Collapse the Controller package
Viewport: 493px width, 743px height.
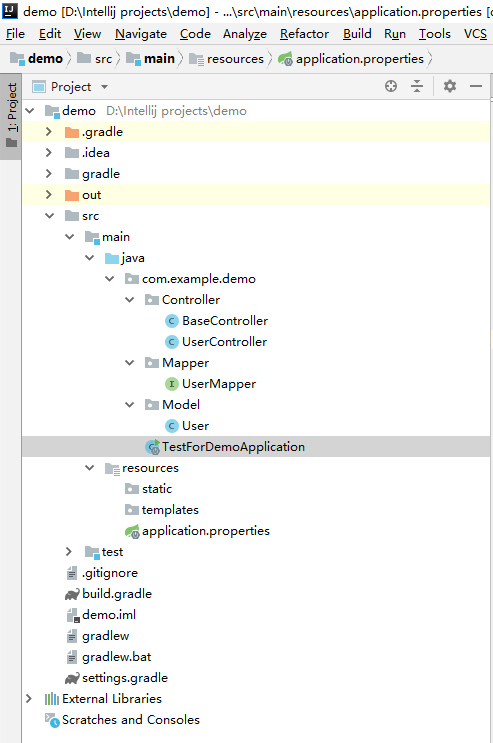pos(129,299)
